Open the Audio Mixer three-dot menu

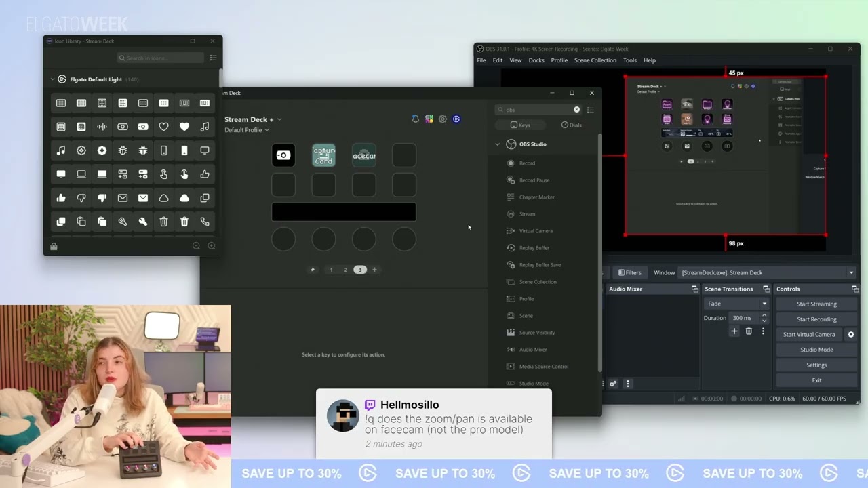click(628, 384)
